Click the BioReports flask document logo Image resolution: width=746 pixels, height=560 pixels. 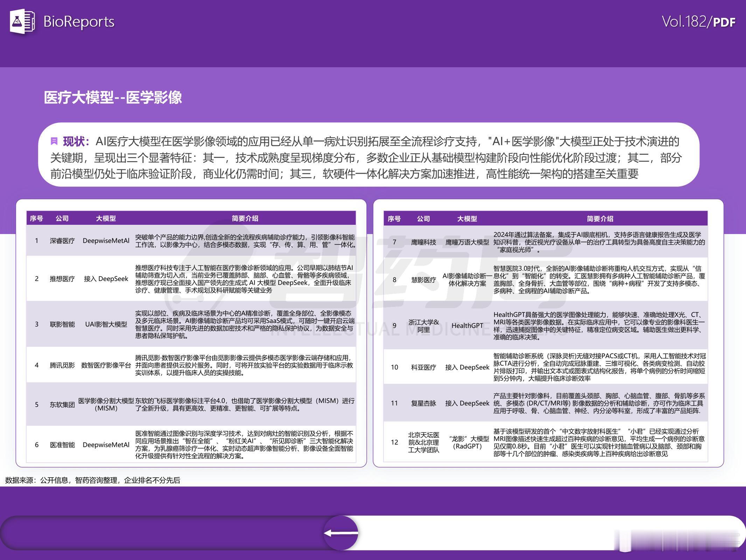tap(22, 22)
